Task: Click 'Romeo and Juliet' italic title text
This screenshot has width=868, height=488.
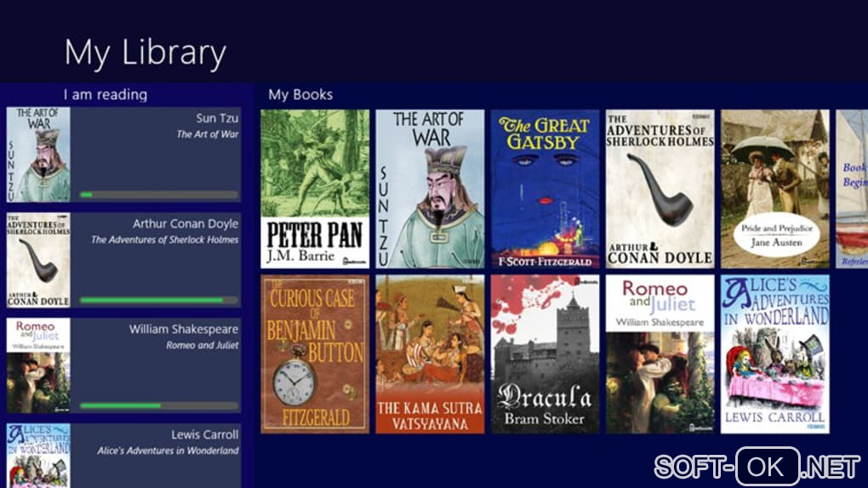Action: point(202,344)
